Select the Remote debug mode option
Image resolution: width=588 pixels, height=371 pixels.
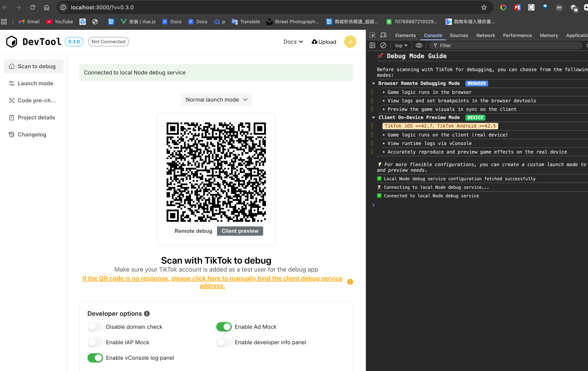[193, 231]
